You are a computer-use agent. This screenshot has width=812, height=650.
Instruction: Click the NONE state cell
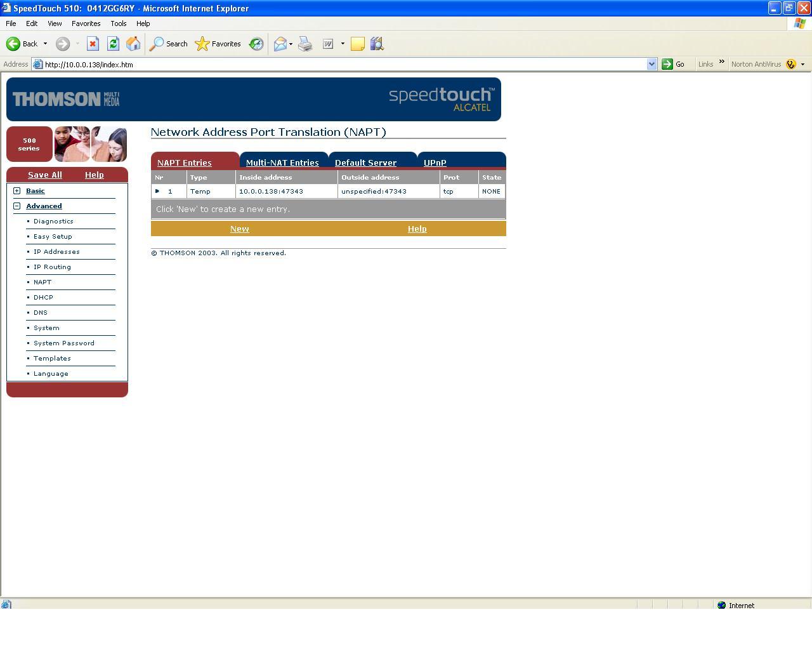[492, 191]
